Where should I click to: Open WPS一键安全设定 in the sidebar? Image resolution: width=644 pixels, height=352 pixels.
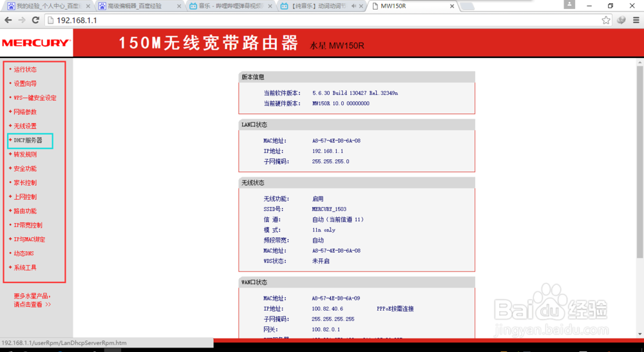pyautogui.click(x=35, y=98)
